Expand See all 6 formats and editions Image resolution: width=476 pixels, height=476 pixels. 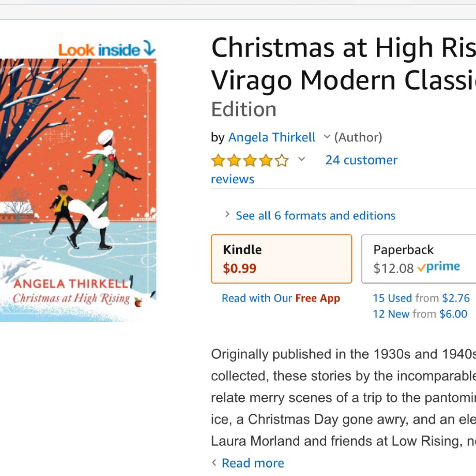pyautogui.click(x=315, y=216)
